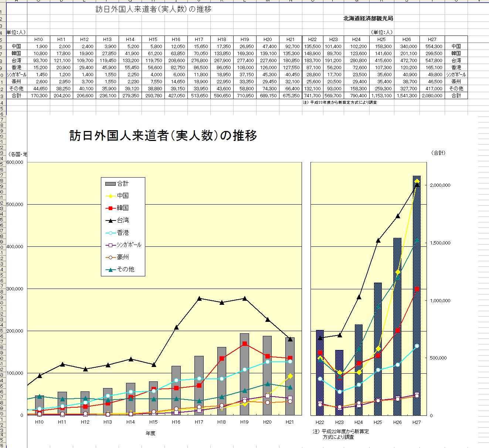
Task: Select the H10 header cell in table
Action: click(x=38, y=40)
